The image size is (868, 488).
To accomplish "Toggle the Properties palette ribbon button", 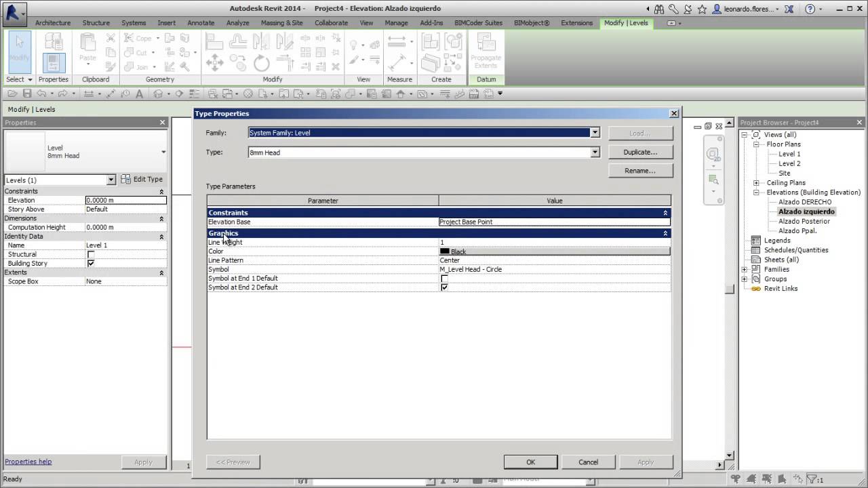I will pos(54,63).
